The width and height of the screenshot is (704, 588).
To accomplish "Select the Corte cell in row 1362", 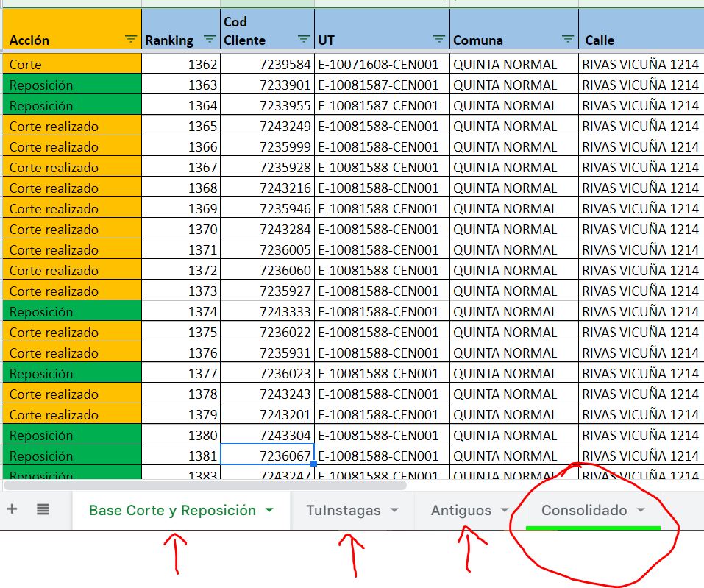I will click(x=72, y=64).
